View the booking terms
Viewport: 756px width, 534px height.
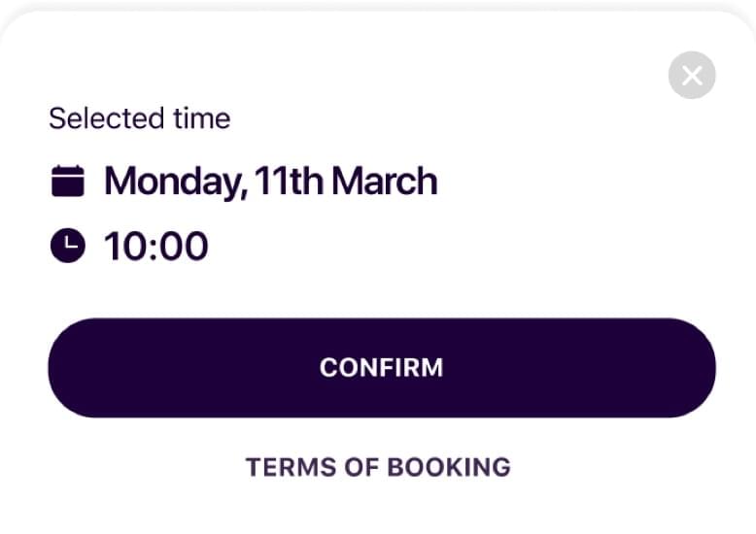coord(378,467)
